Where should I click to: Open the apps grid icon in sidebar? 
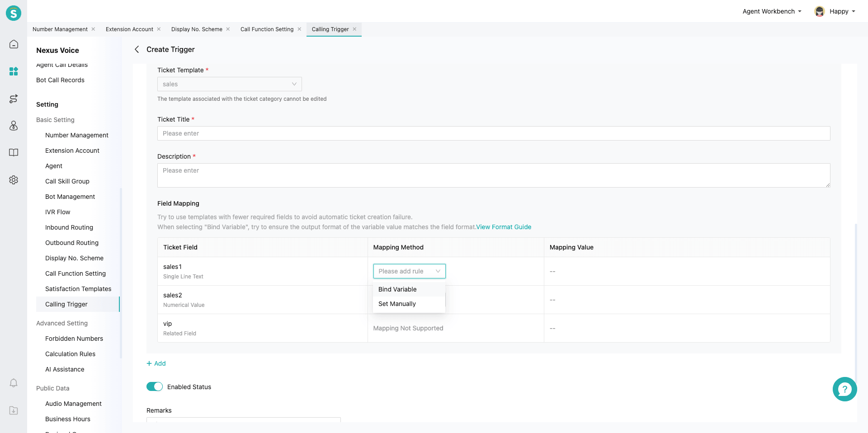[x=14, y=71]
